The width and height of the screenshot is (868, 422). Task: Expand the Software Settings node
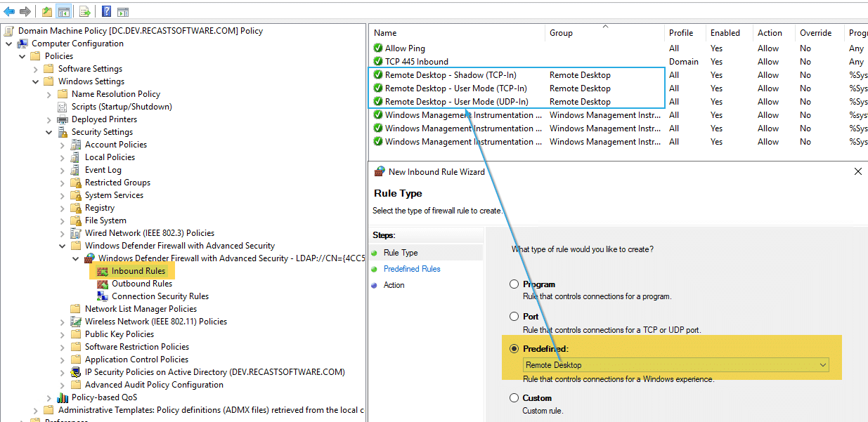(x=36, y=69)
